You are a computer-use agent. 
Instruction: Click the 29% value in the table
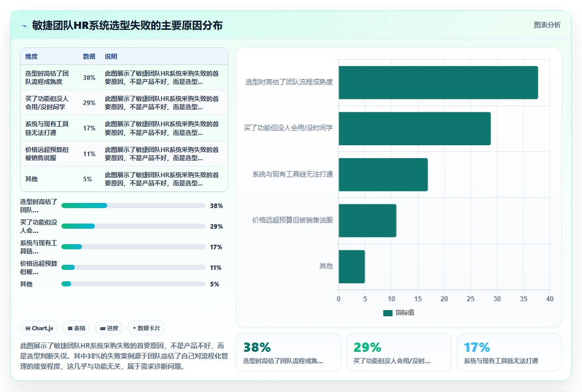(89, 103)
